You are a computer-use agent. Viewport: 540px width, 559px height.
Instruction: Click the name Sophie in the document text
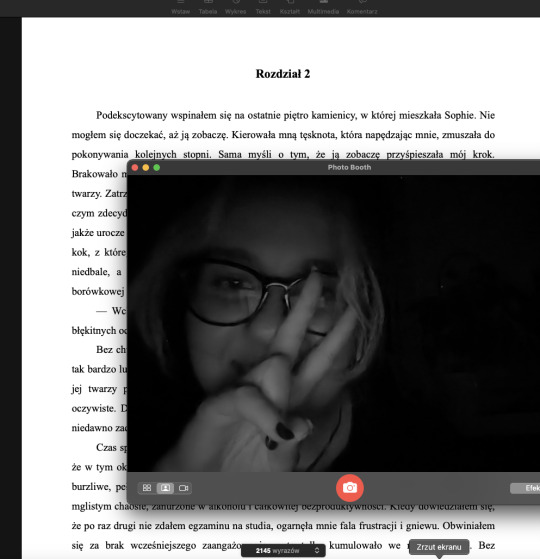point(460,115)
